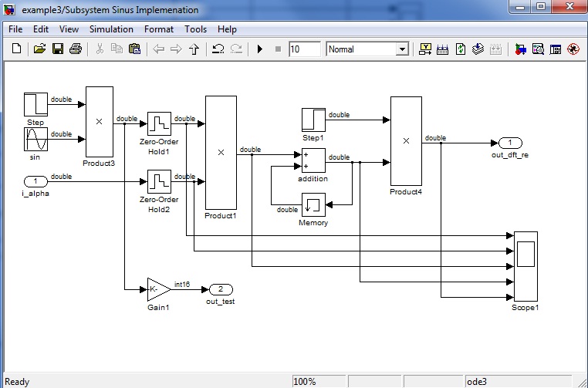Image resolution: width=588 pixels, height=388 pixels.
Task: Click the sin wave source block
Action: pyautogui.click(x=35, y=140)
